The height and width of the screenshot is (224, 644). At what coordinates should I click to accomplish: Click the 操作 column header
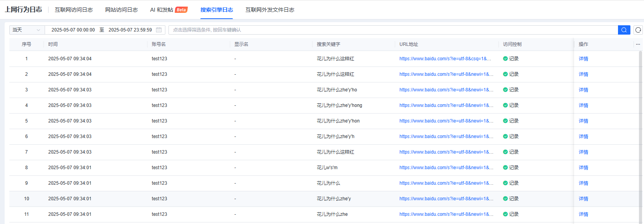click(583, 44)
